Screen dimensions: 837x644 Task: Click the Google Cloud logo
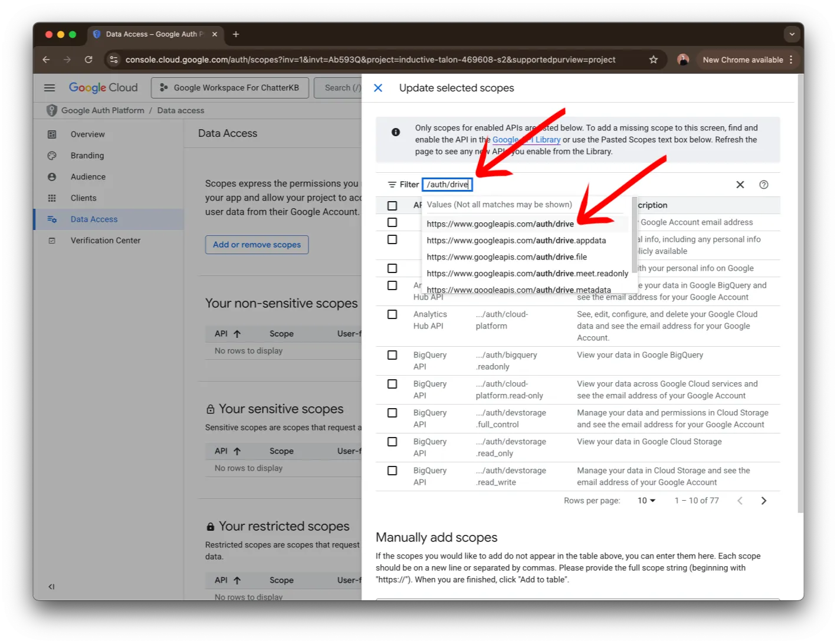[103, 88]
